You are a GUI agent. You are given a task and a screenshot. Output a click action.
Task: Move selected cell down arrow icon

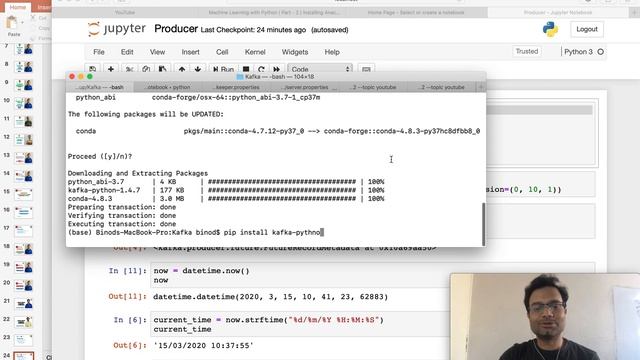(x=198, y=69)
